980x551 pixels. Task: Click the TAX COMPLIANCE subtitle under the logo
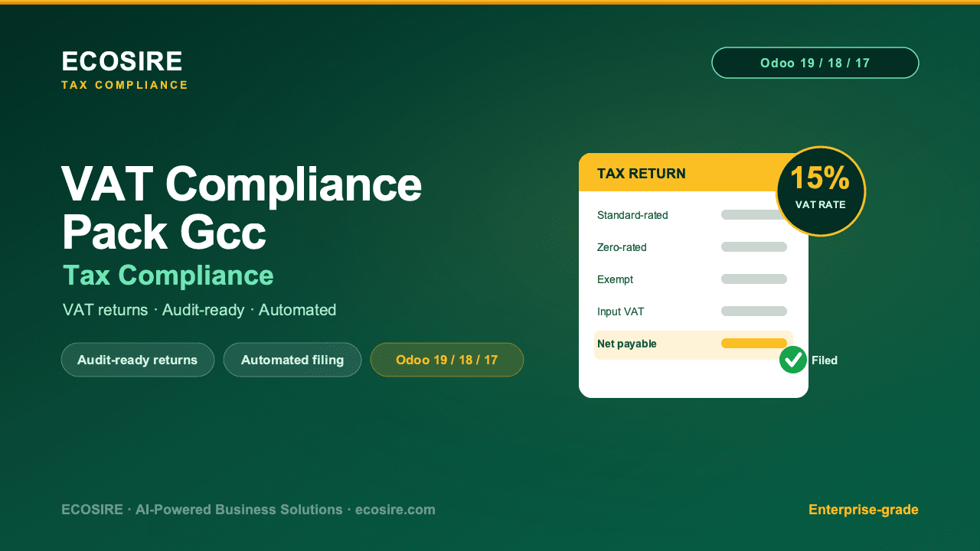125,85
